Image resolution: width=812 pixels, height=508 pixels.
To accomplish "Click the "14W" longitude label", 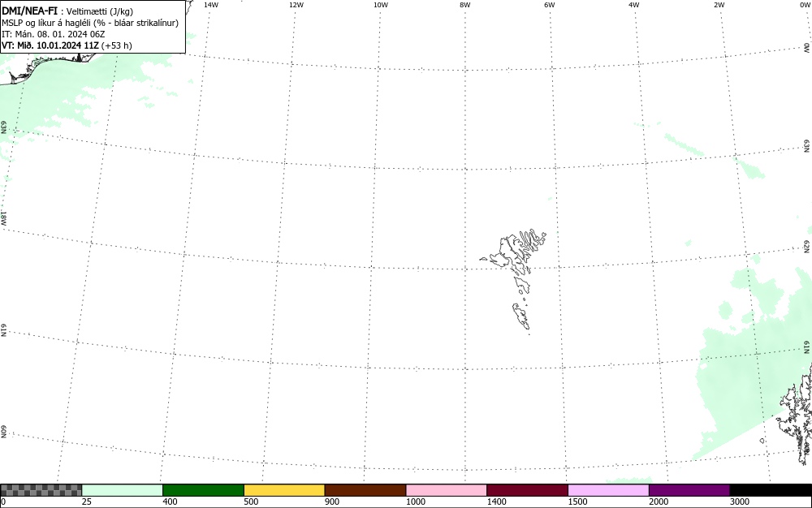I will coord(211,5).
